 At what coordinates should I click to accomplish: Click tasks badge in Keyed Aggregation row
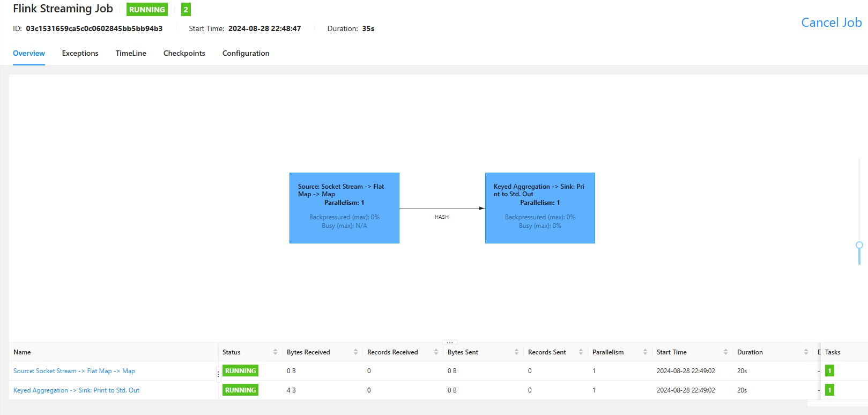tap(829, 390)
